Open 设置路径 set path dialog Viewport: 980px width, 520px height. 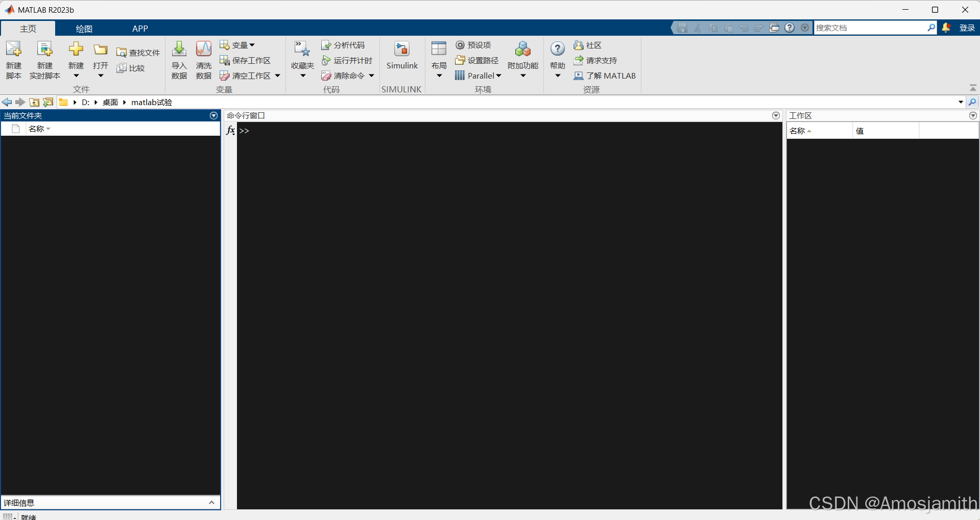(477, 60)
